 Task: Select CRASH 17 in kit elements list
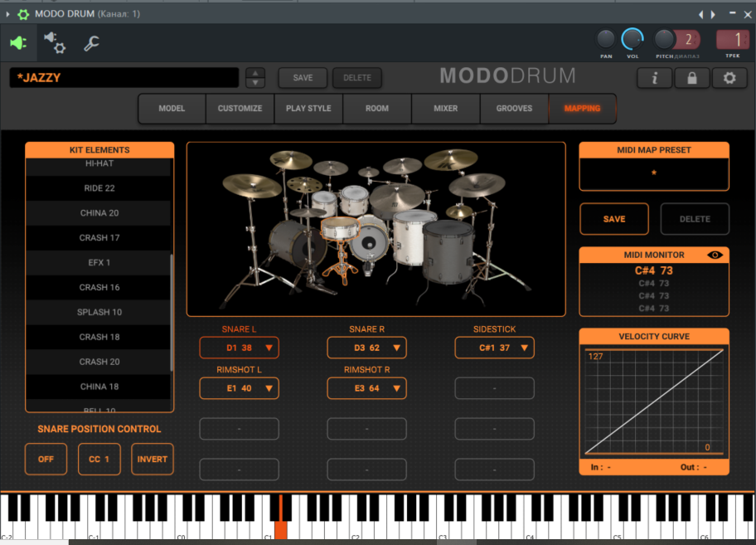pos(99,238)
